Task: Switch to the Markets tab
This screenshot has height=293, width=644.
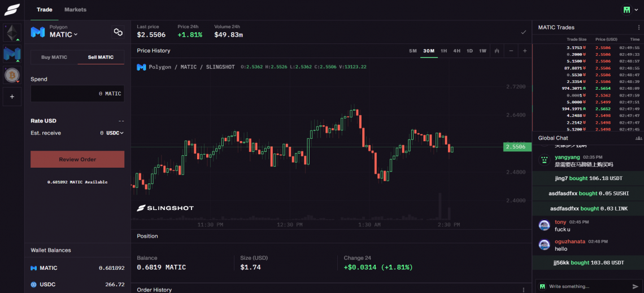Action: click(x=75, y=10)
